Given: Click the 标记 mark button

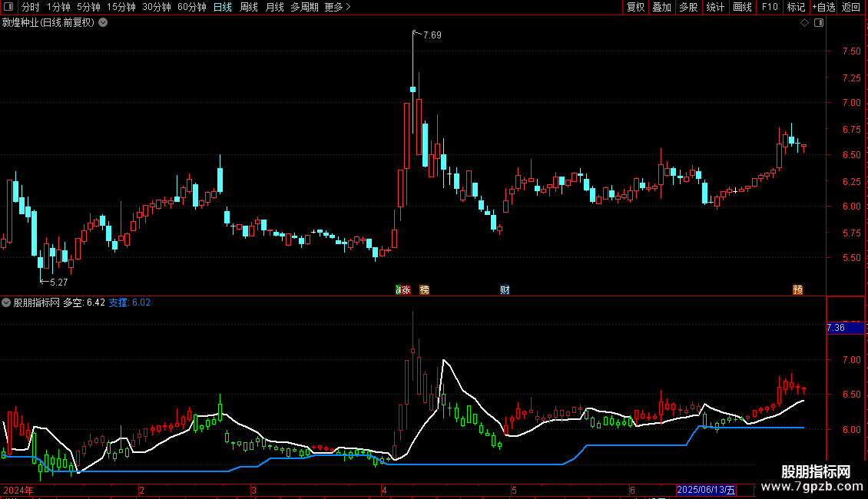Looking at the screenshot, I should pyautogui.click(x=796, y=7).
